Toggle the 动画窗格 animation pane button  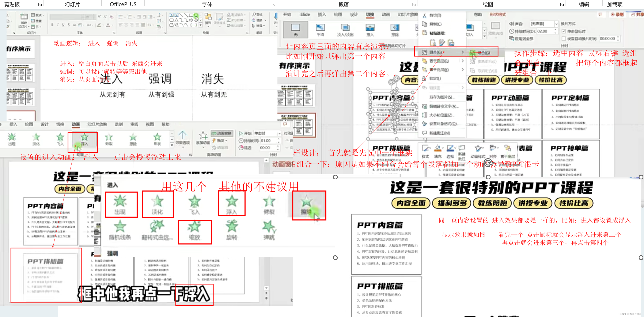click(222, 133)
